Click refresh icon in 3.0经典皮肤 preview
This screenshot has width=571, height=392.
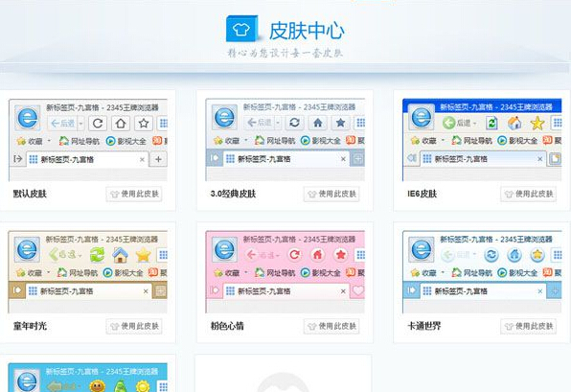pyautogui.click(x=295, y=123)
